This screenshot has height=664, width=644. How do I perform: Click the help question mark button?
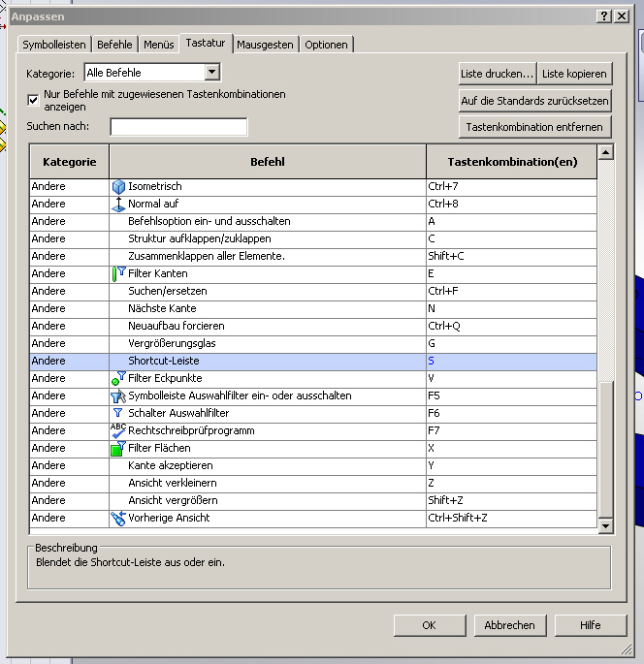tap(603, 16)
